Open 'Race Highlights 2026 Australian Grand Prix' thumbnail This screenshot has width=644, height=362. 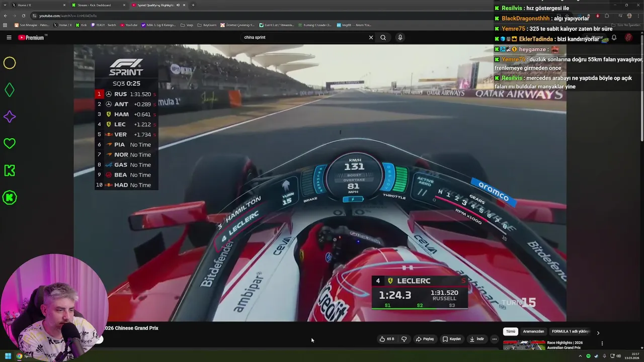pos(524,345)
